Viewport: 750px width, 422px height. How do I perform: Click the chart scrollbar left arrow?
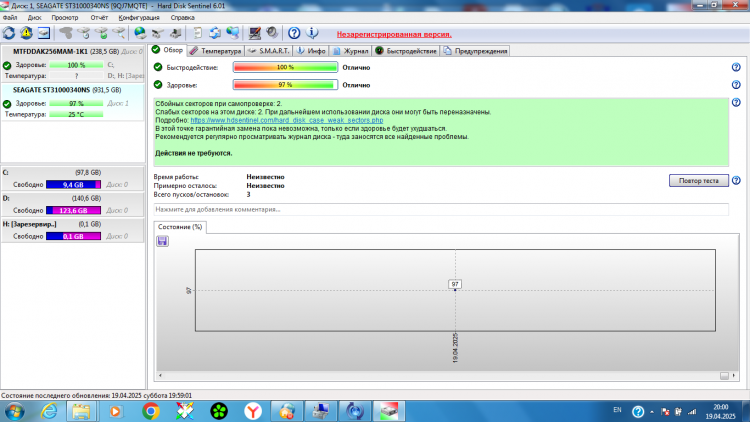click(x=160, y=376)
